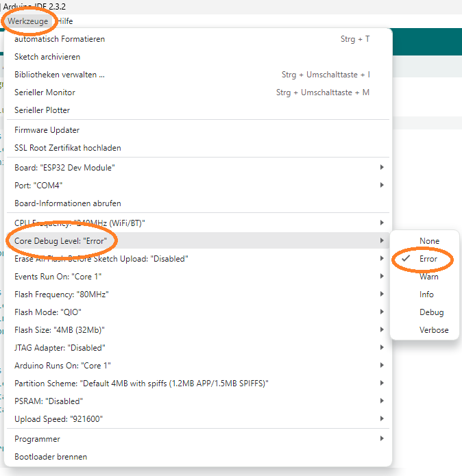Select the checked Error debug level
The image size is (462, 476).
(x=424, y=259)
